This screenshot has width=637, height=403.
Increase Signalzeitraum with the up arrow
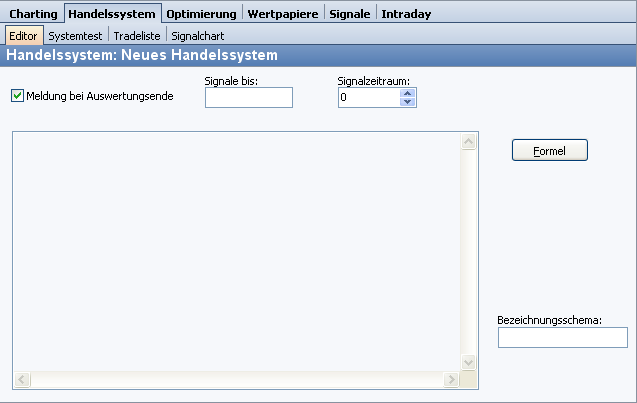tap(407, 93)
